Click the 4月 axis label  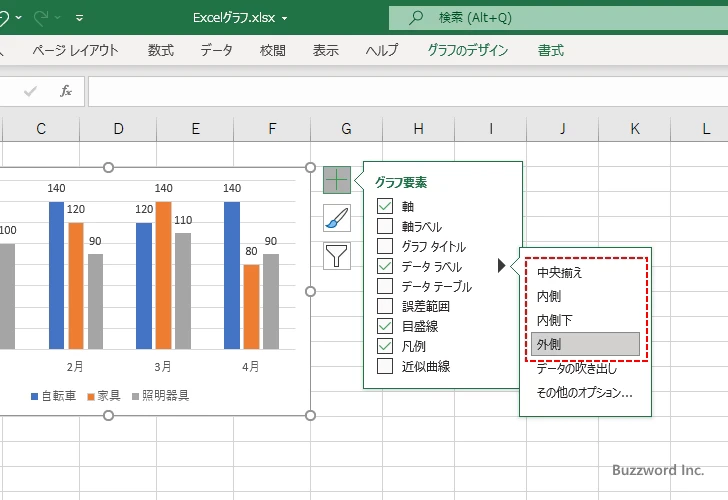tap(251, 367)
